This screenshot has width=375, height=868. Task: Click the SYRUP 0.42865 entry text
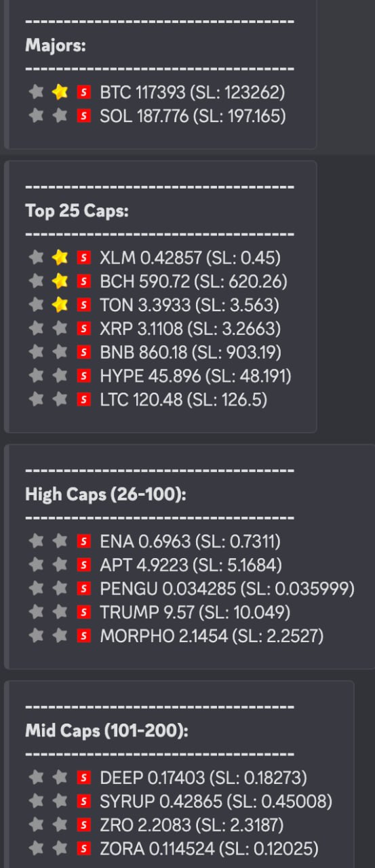point(161,802)
